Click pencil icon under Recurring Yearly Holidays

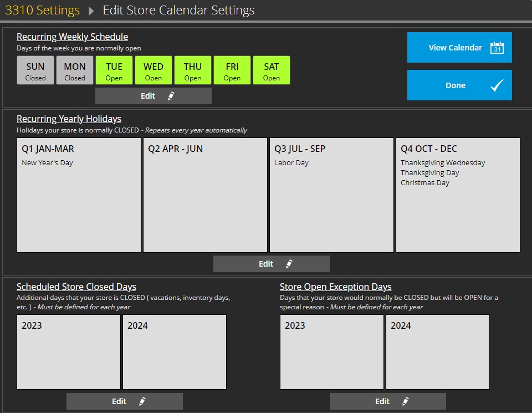click(289, 264)
